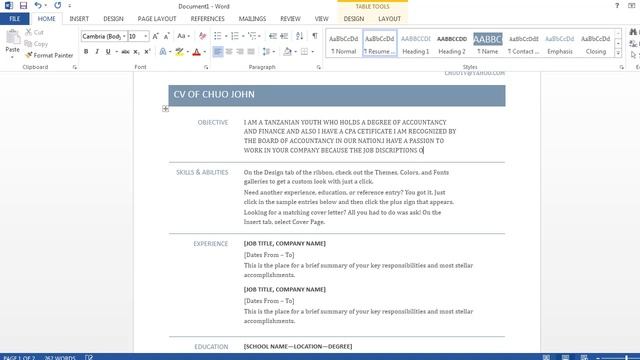Decrease font size with Shrink Font icon
The width and height of the screenshot is (640, 360).
click(x=167, y=36)
